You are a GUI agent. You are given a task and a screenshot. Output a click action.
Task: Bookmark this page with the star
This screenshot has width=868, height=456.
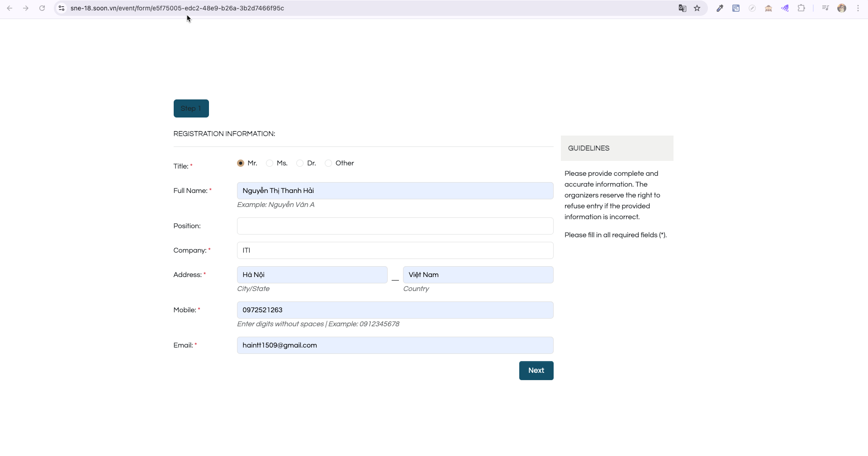(697, 8)
